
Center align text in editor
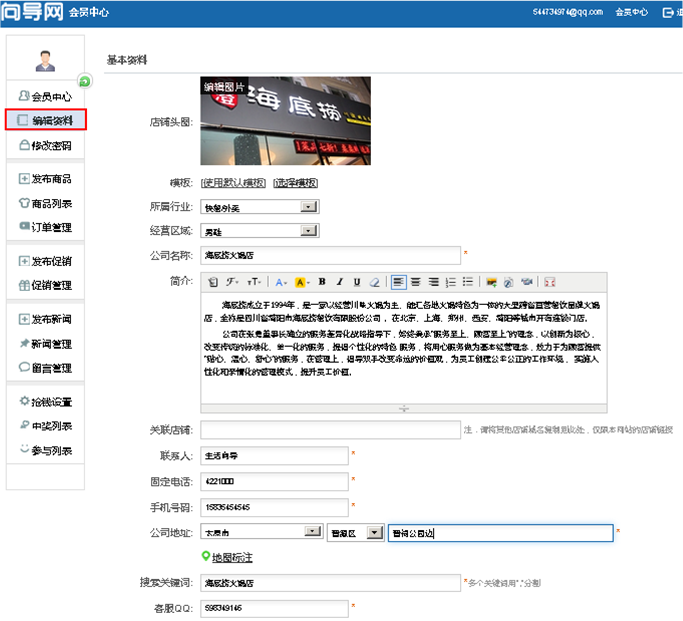pyautogui.click(x=416, y=282)
